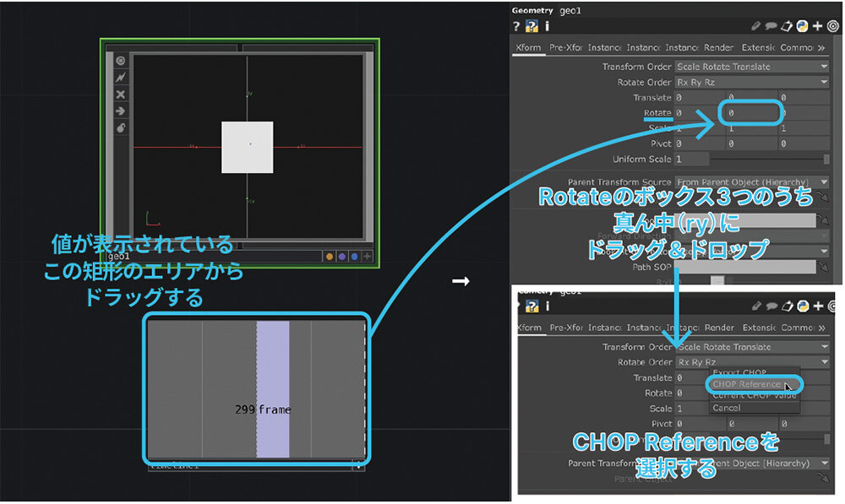Viewport: 845px width, 504px height.
Task: Click the info 'i' icon in upper panel
Action: pos(547,26)
